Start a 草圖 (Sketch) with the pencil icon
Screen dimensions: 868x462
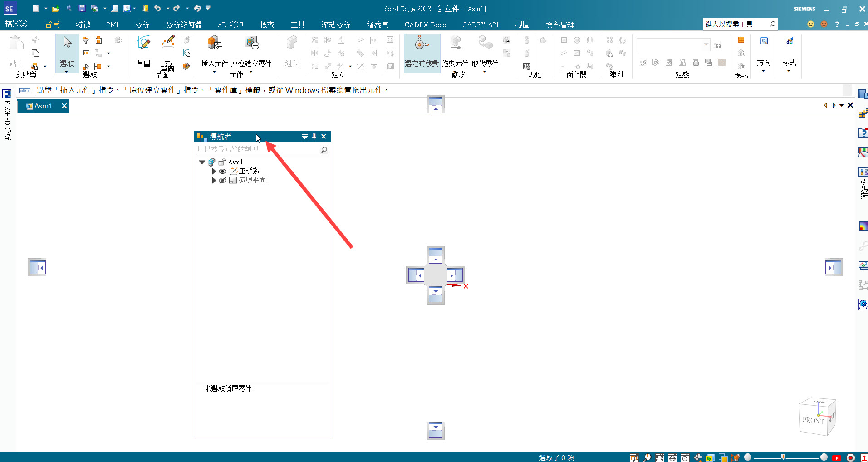click(143, 43)
